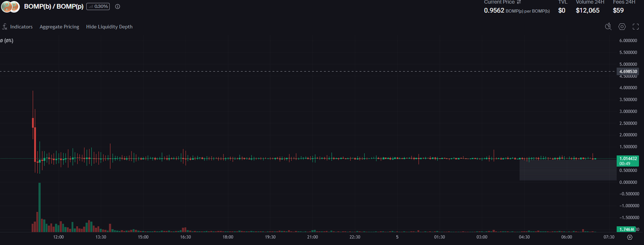The width and height of the screenshot is (644, 245).
Task: Click the ø (ø%) chart legend
Action: click(6, 41)
